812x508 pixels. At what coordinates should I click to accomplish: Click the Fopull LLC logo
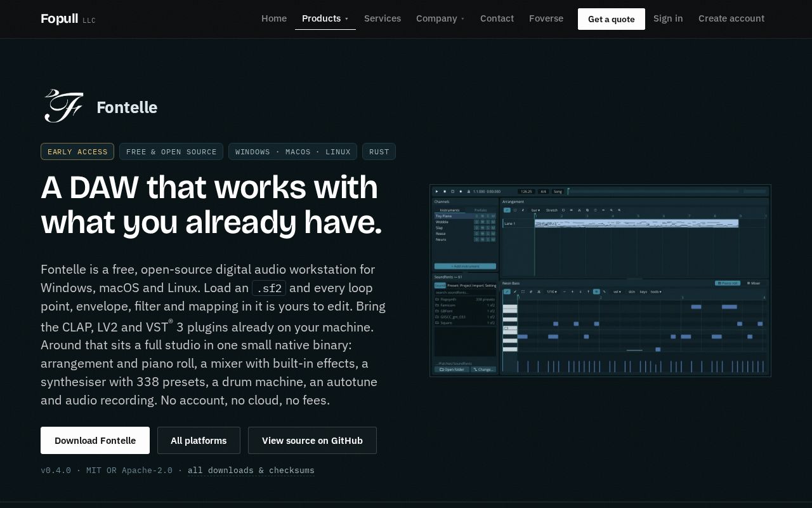pos(68,19)
